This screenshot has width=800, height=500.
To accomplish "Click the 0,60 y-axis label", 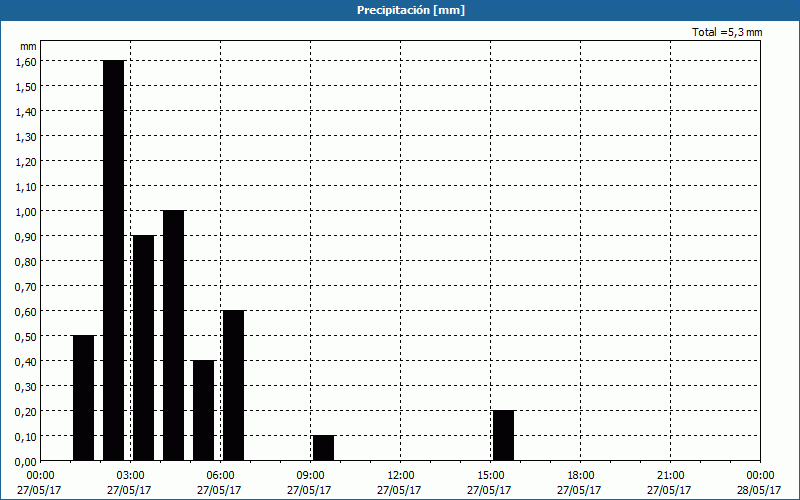I will click(26, 311).
